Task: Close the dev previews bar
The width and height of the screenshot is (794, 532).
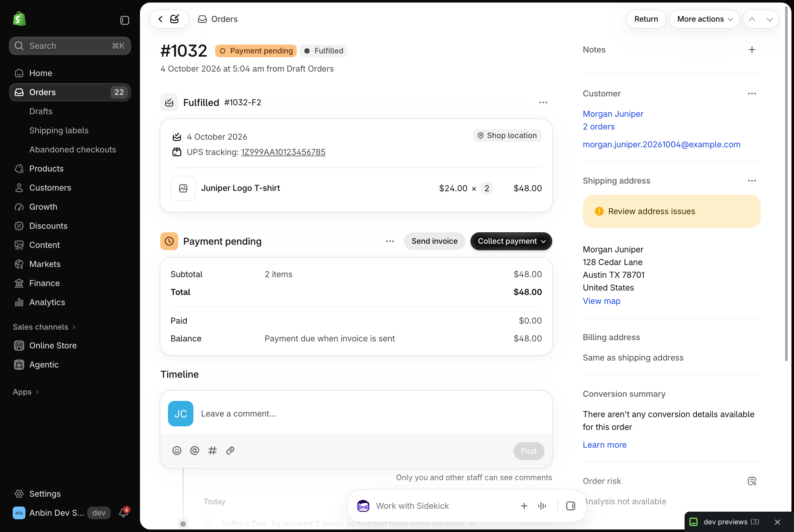Action: click(777, 522)
